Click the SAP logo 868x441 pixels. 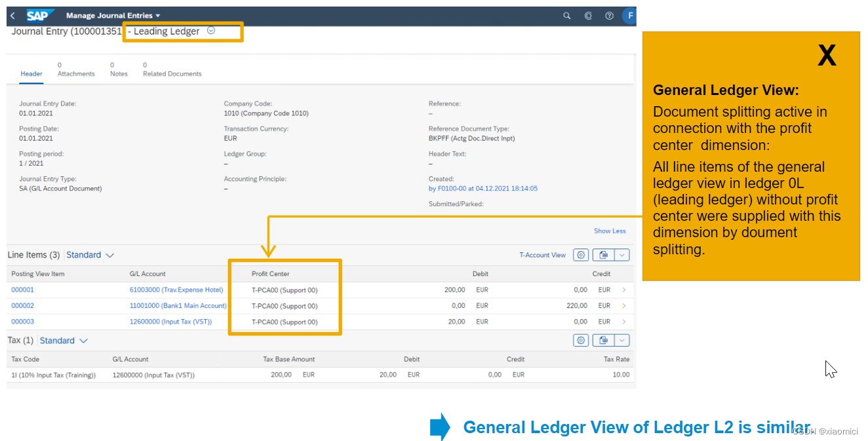(x=41, y=16)
